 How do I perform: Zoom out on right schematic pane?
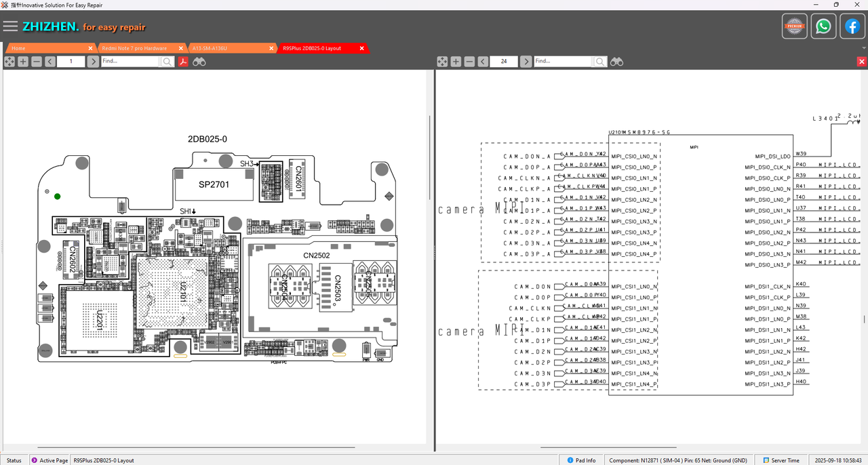tap(469, 62)
